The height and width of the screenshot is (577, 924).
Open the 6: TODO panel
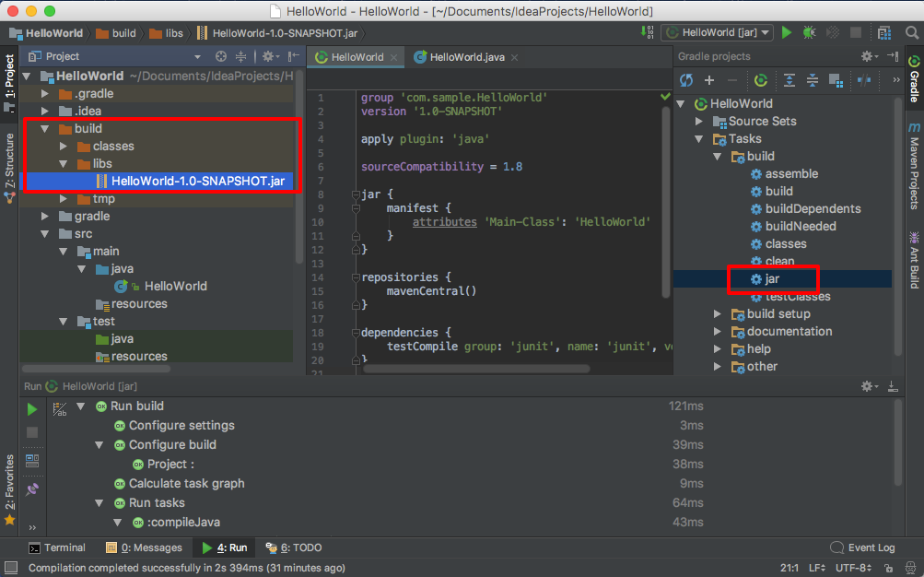click(x=299, y=548)
